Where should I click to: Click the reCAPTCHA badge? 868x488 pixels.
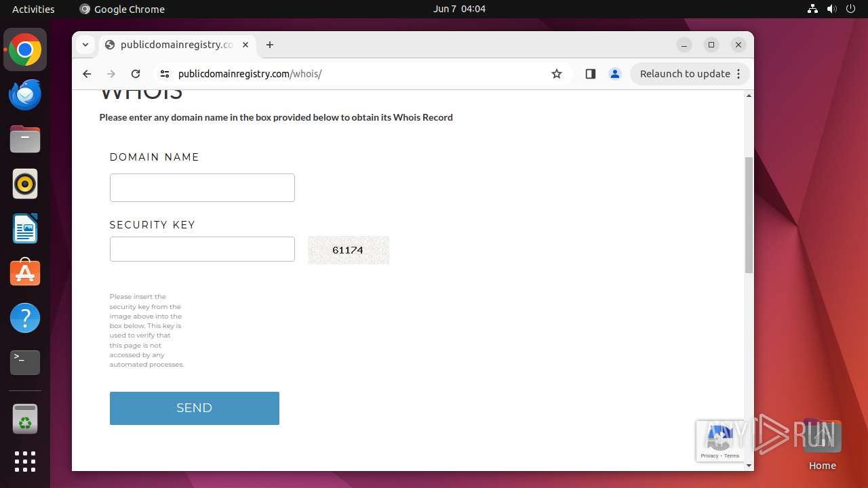coord(719,441)
